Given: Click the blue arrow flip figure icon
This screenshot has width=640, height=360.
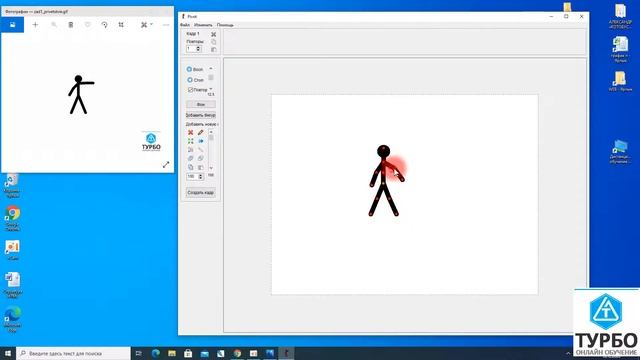Looking at the screenshot, I should point(200,141).
